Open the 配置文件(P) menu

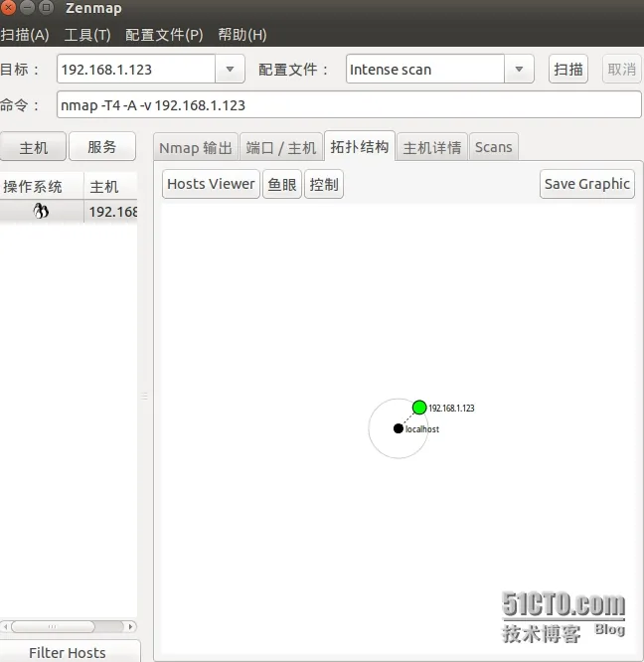164,35
